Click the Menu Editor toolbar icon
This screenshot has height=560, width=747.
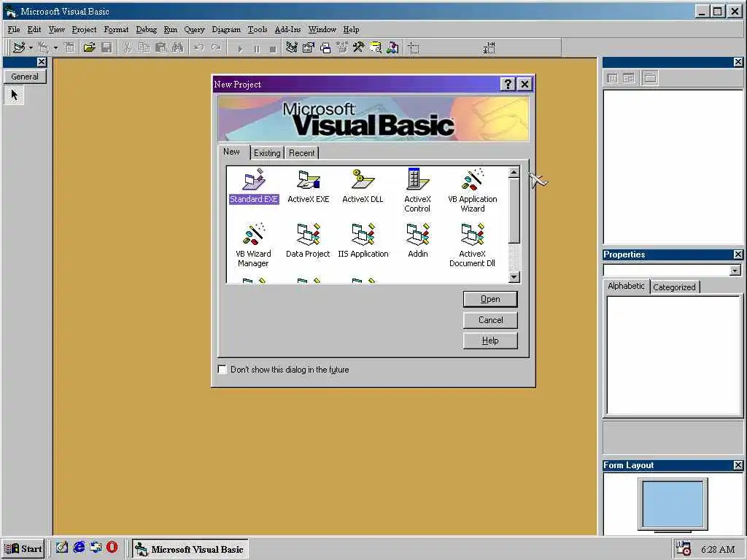[69, 47]
